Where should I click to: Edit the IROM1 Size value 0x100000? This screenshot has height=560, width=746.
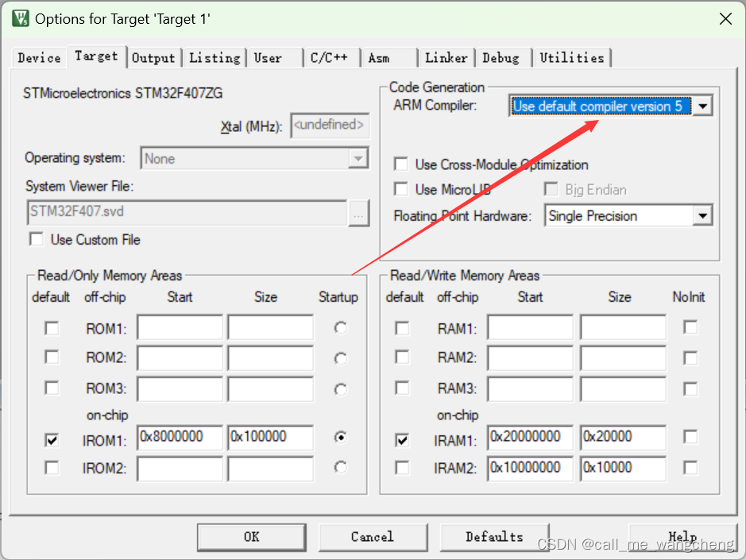[x=271, y=437]
